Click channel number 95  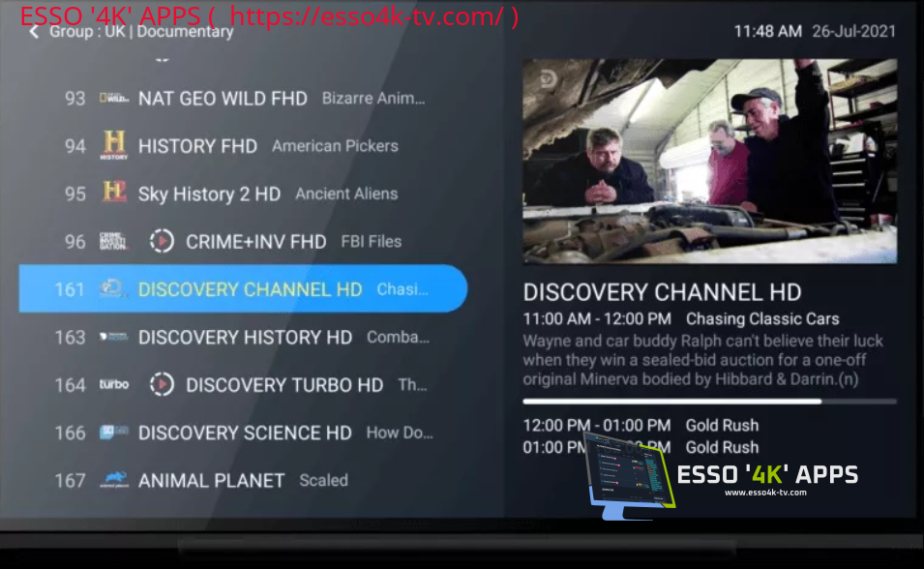tap(75, 194)
